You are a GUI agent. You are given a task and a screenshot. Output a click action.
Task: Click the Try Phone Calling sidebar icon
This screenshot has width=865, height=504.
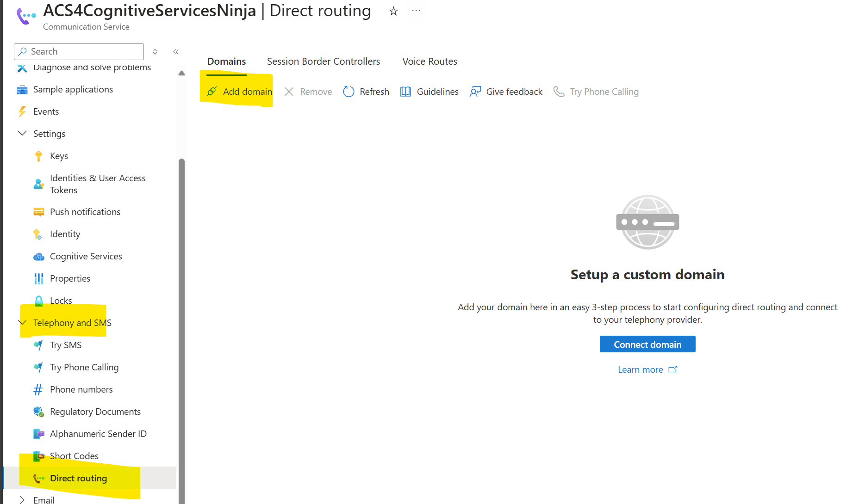click(38, 368)
